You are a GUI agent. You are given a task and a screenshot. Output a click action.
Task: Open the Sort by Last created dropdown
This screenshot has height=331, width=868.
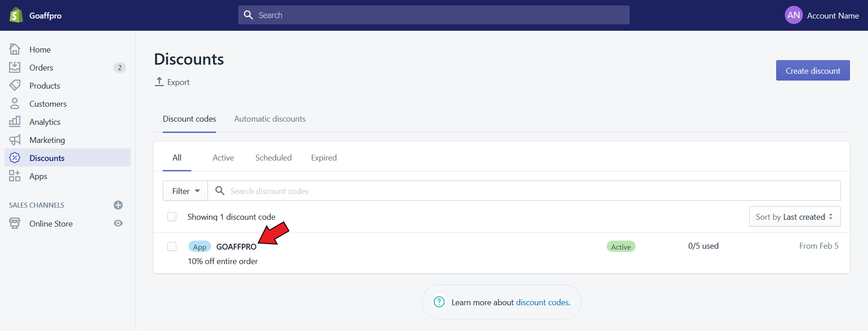tap(794, 217)
